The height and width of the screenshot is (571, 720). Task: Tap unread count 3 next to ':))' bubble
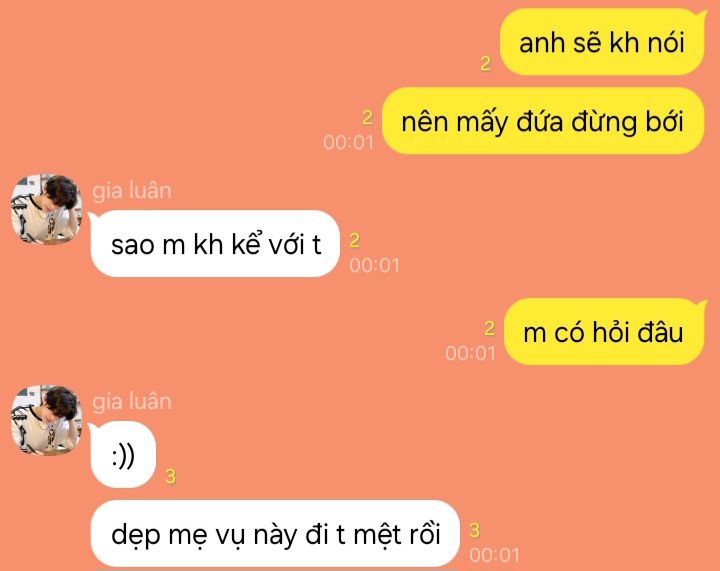click(170, 476)
